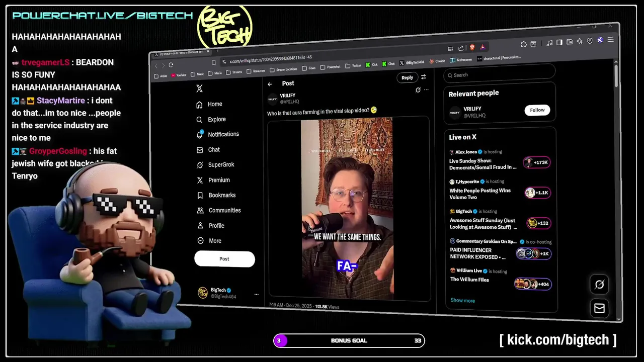Viewport: 644px width, 362px height.
Task: Open PAID INFLUENCER NETWORK EXPOSED space
Action: [477, 253]
